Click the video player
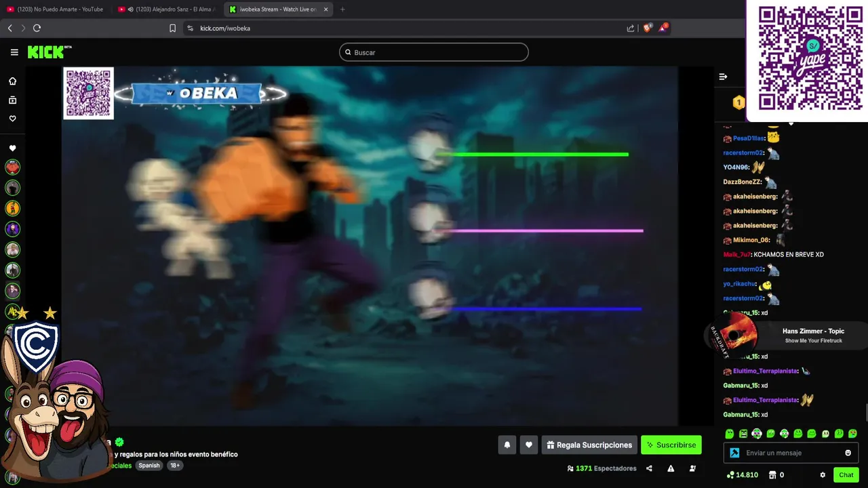The width and height of the screenshot is (868, 488). 370,245
